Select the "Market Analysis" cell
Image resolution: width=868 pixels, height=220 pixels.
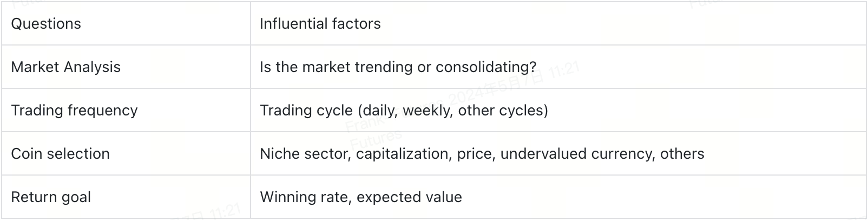pos(65,67)
